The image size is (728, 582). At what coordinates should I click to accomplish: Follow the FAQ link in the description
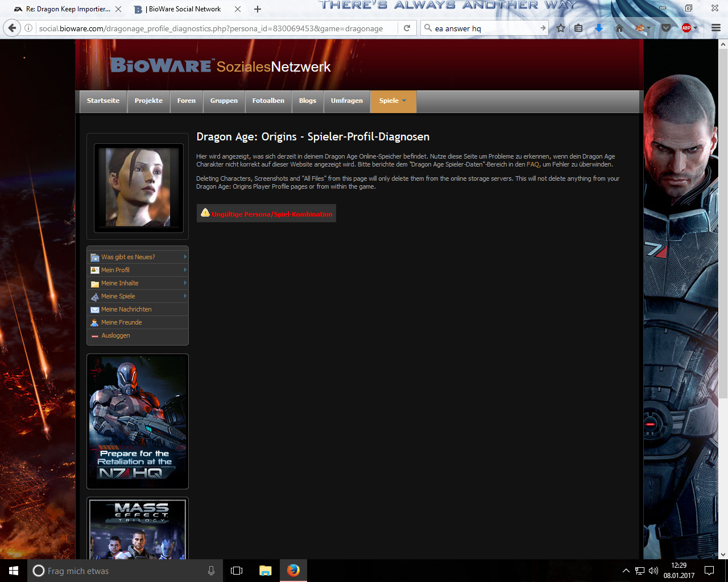(x=533, y=164)
